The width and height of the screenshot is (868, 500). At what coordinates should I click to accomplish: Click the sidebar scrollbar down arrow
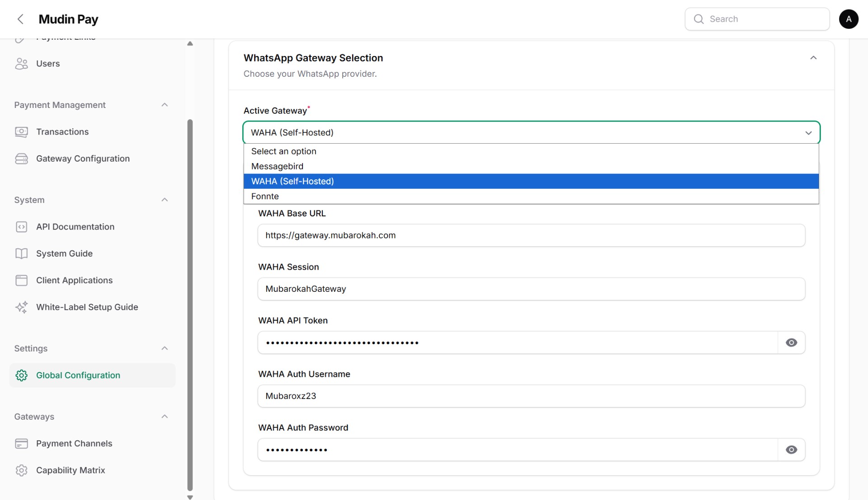[190, 497]
